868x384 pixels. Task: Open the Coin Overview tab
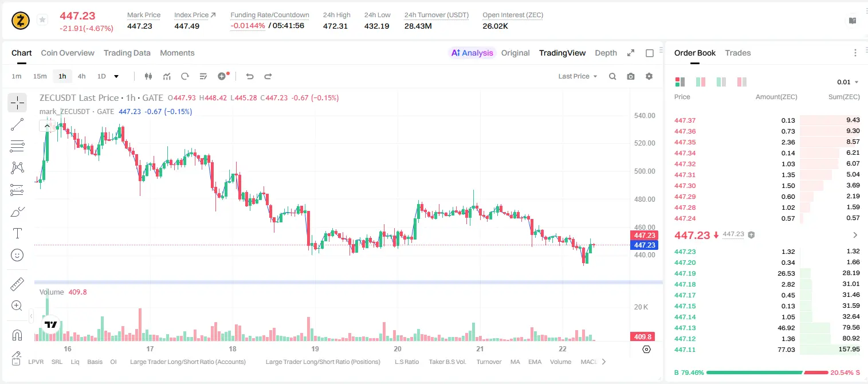point(68,53)
